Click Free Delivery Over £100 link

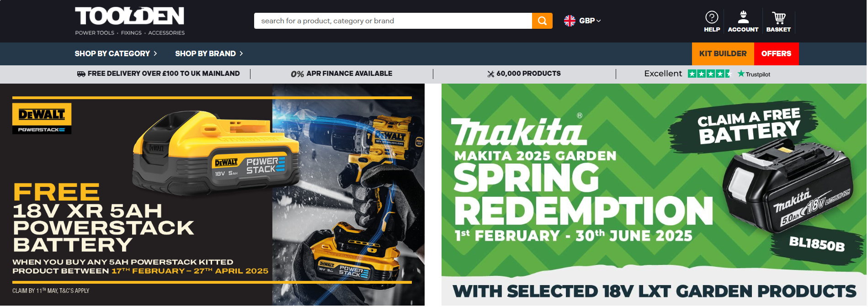[164, 74]
